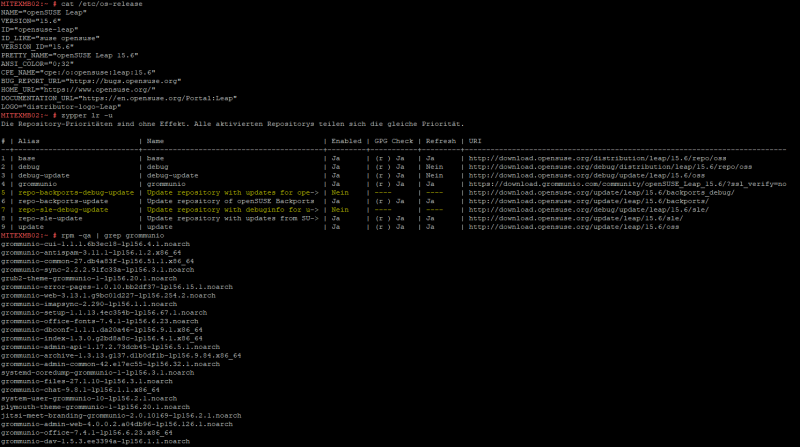Click the 'Enabled' column header
The image size is (800, 447).
[x=345, y=141]
